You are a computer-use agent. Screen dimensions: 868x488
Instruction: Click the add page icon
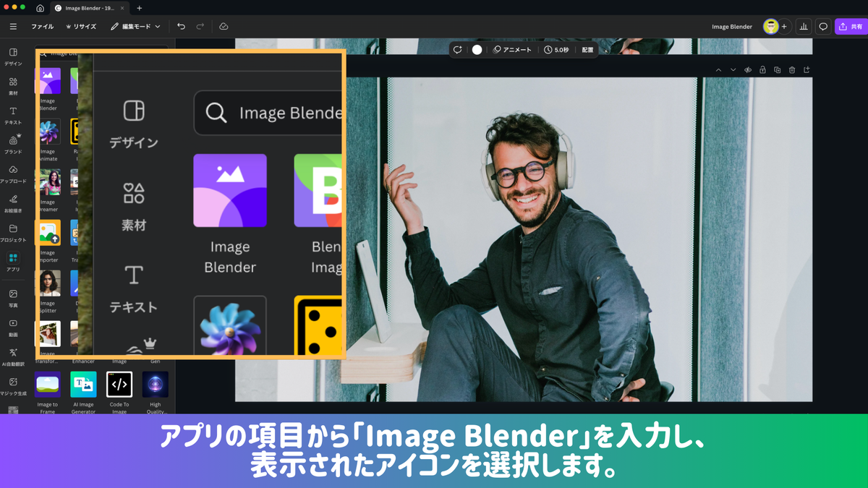807,70
